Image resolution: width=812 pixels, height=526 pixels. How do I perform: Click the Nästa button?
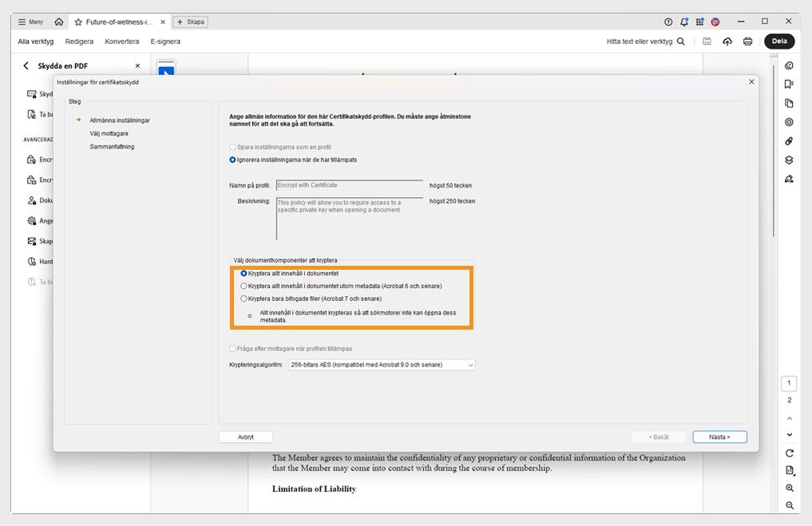pyautogui.click(x=720, y=437)
